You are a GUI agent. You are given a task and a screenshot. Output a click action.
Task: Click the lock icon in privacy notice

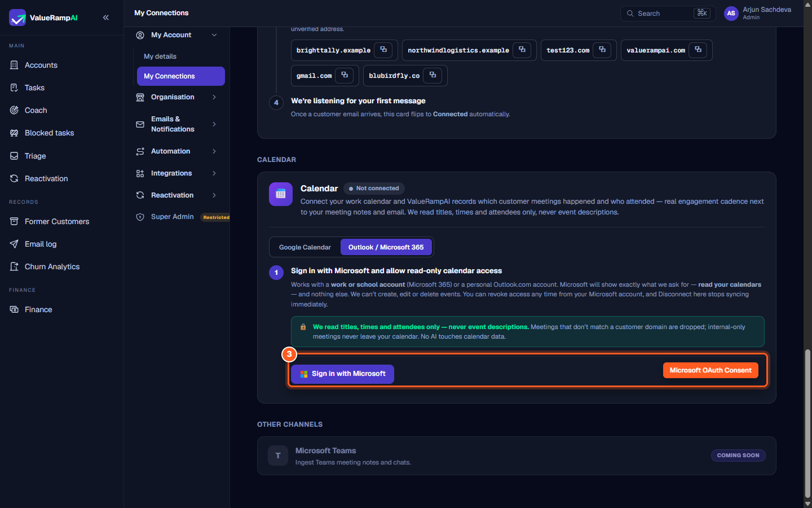(303, 327)
